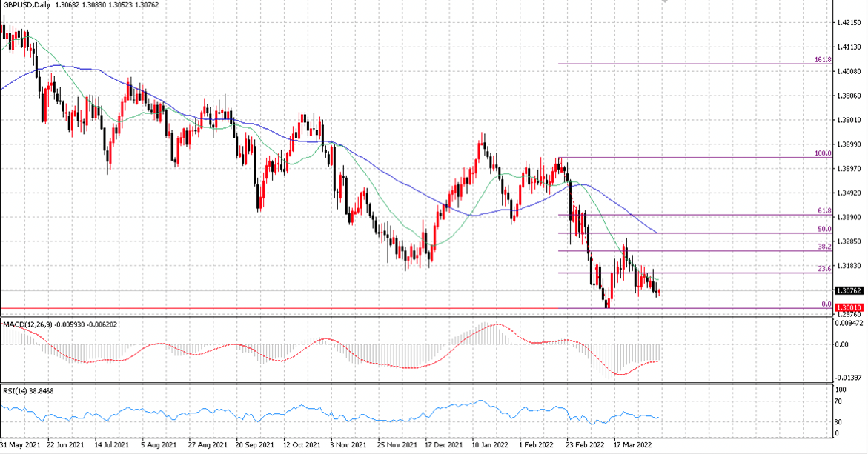Click the 31 May 2021 date label
This screenshot has width=868, height=454.
(21, 444)
